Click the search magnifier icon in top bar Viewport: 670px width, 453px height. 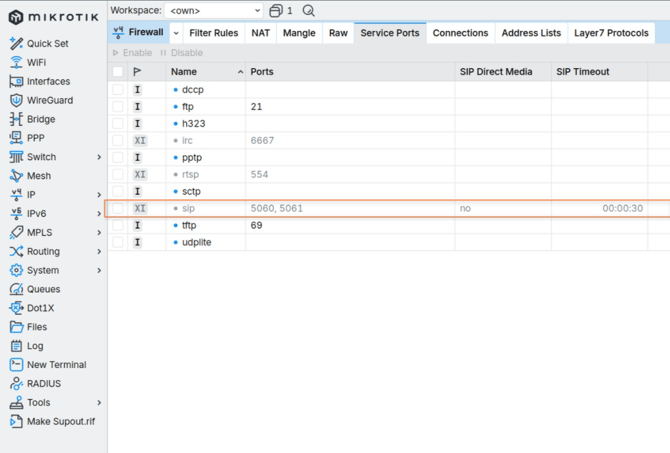point(308,11)
